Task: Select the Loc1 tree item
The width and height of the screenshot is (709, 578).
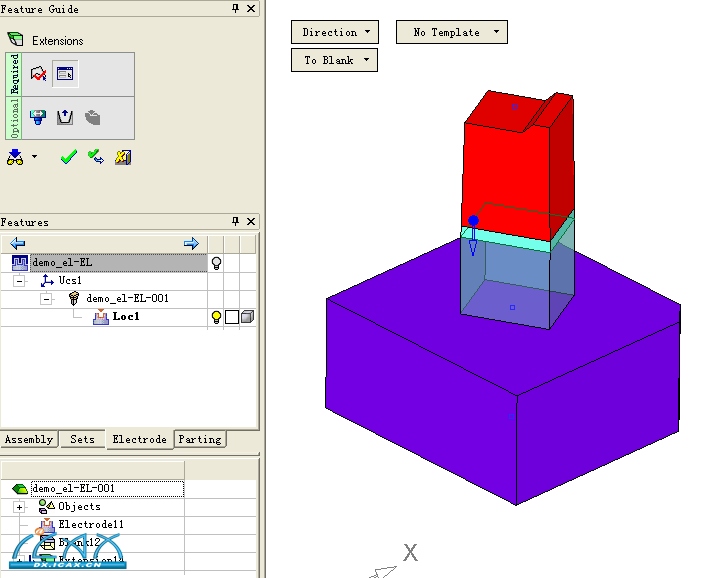Action: point(126,317)
